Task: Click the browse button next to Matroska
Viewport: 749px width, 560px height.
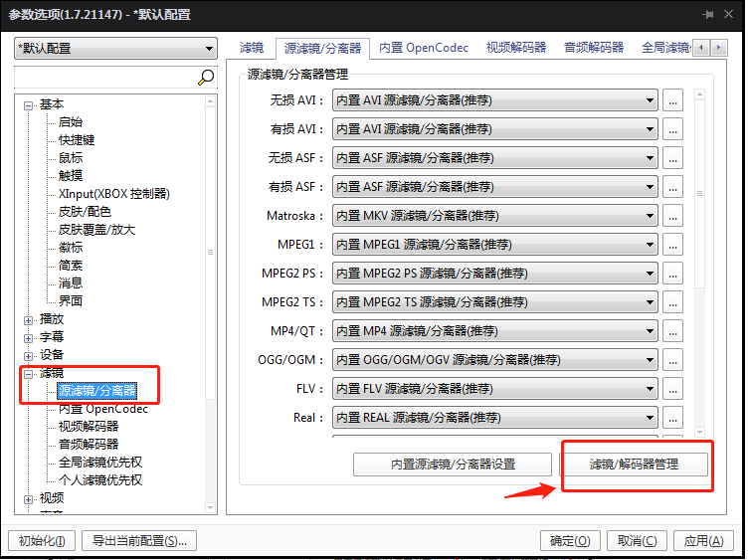Action: [x=673, y=216]
